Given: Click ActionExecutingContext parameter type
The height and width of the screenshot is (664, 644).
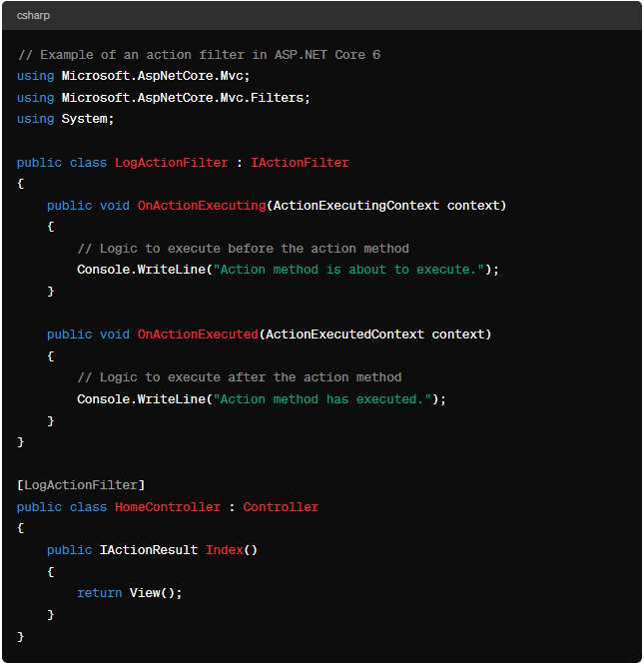Looking at the screenshot, I should (x=356, y=206).
